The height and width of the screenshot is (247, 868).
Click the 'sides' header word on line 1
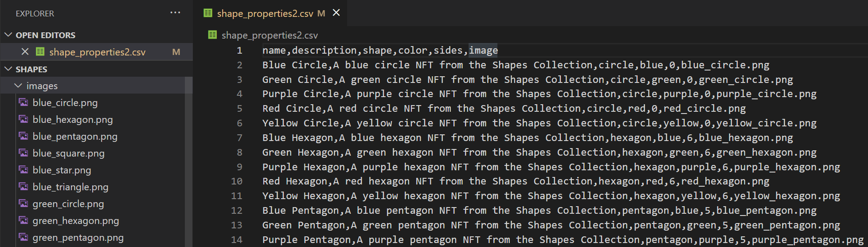pos(448,51)
